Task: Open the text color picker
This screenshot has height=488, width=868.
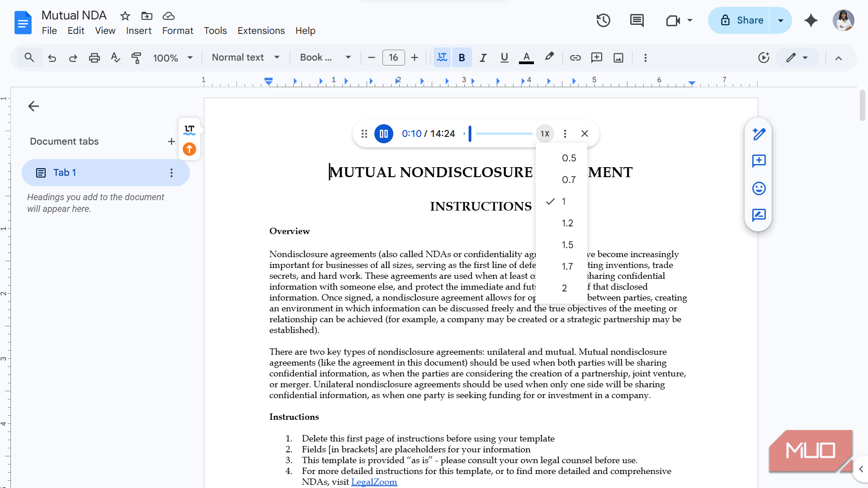Action: 526,57
